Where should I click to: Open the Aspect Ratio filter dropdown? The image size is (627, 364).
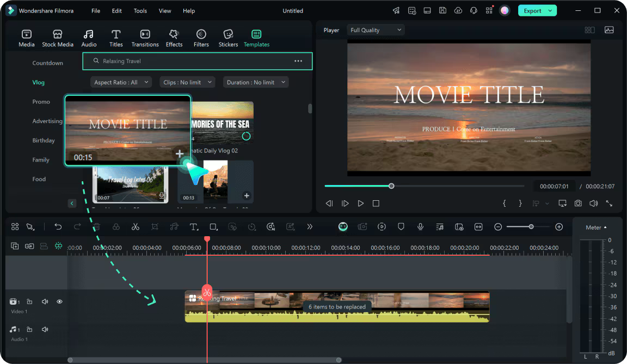121,82
